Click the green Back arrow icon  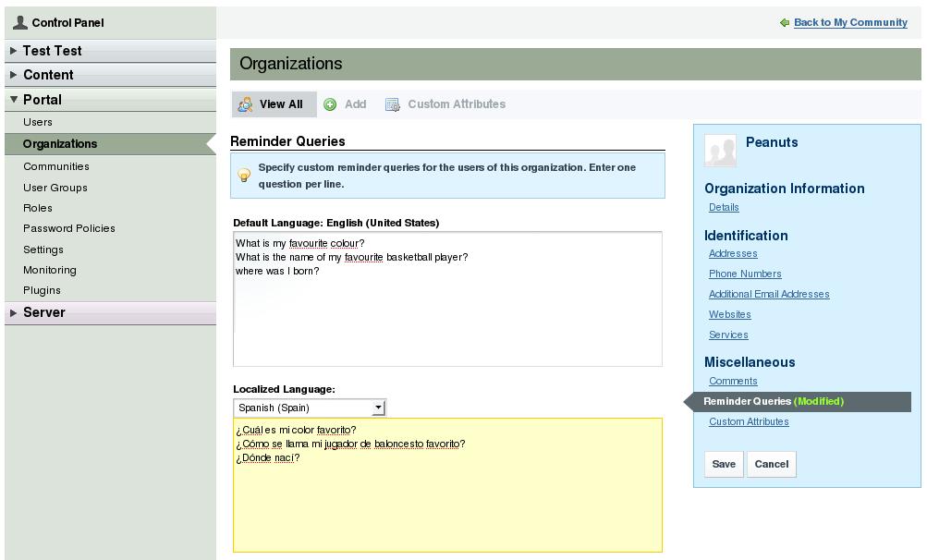(785, 23)
